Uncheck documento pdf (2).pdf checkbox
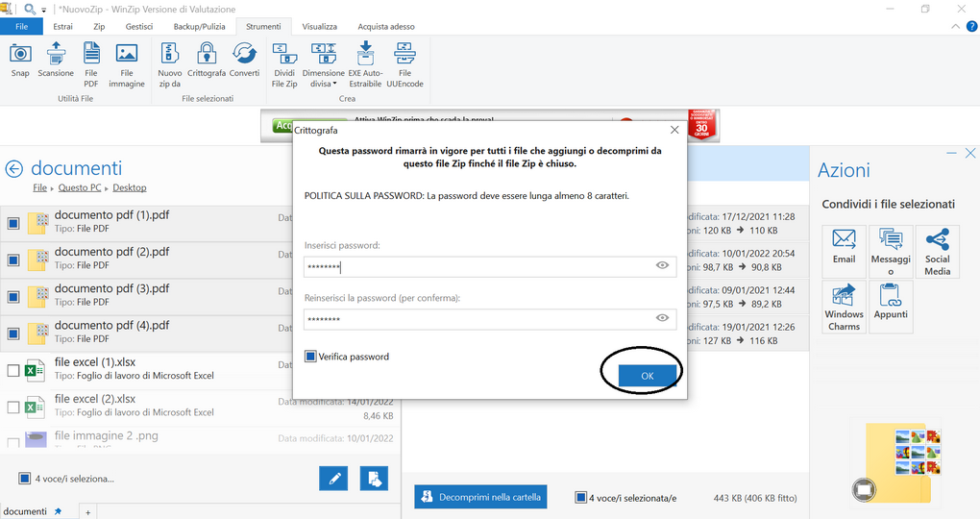Viewport: 980px width, 519px height. pyautogui.click(x=13, y=260)
